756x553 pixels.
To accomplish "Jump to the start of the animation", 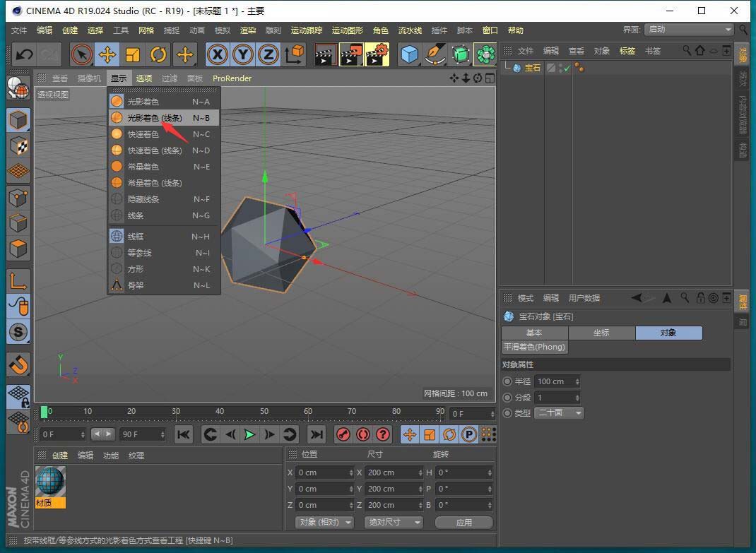I will pos(184,435).
